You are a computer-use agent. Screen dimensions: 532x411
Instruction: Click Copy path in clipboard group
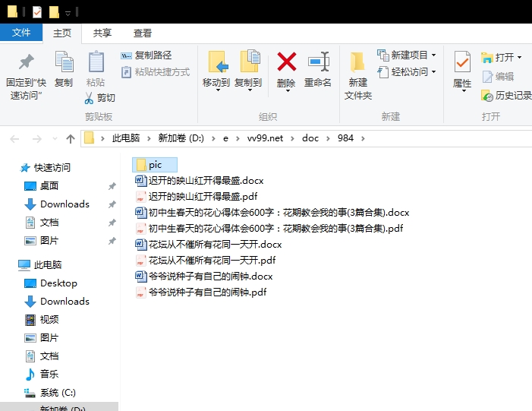coord(146,55)
